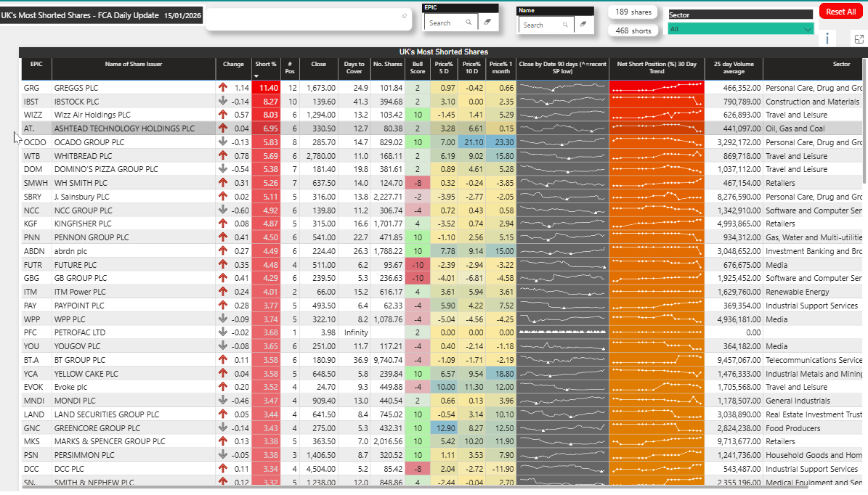Select the YELLOW CAKE PLC name cell
Screen dimensions: 868x495
(134, 373)
